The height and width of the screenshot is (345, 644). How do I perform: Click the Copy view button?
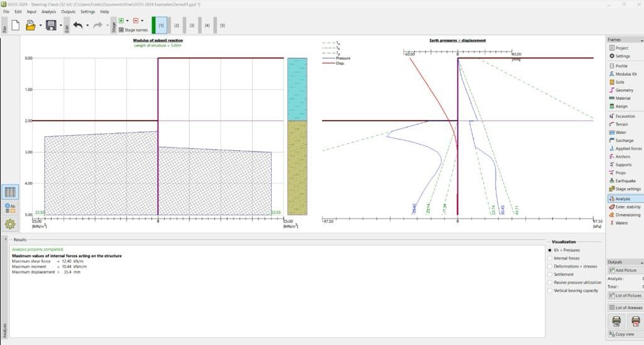(625, 334)
